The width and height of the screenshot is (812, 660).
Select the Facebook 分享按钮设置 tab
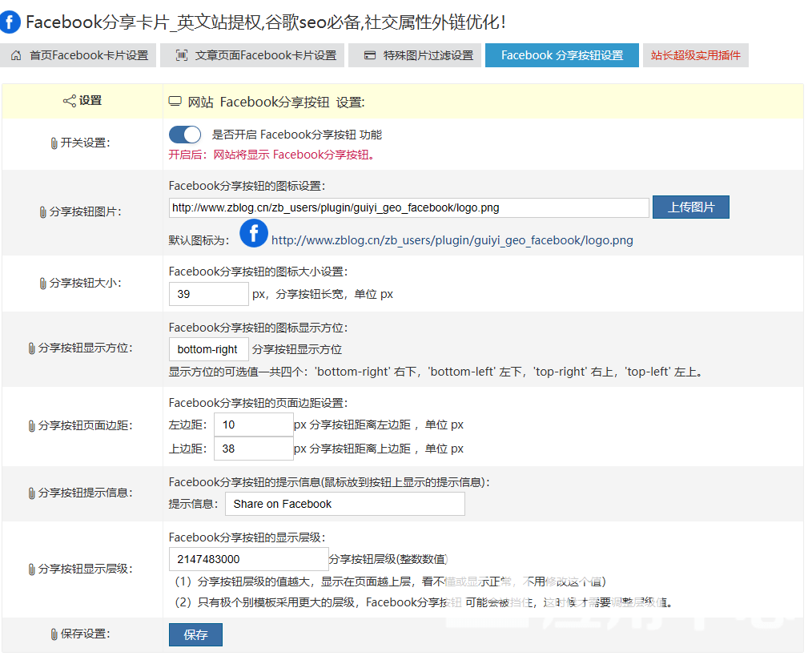pos(561,55)
